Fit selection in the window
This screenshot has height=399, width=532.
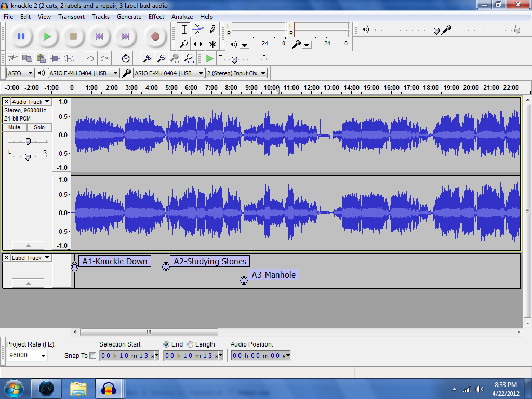coord(175,58)
